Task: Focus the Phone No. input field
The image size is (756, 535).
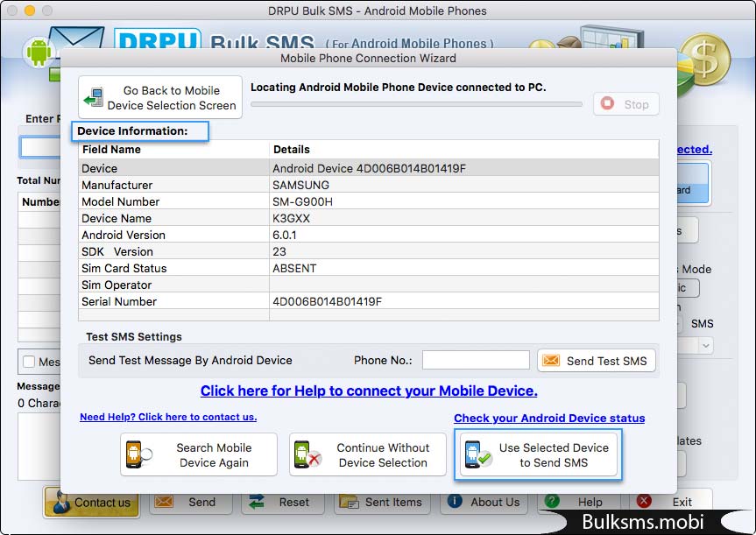Action: click(476, 360)
